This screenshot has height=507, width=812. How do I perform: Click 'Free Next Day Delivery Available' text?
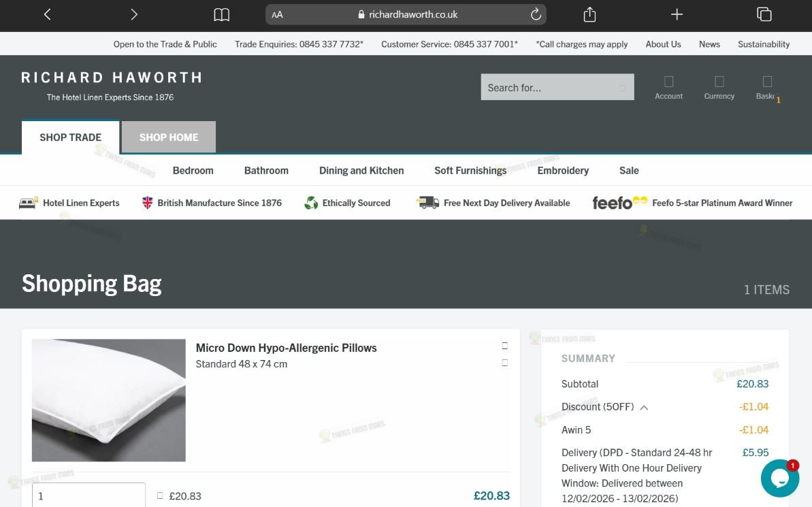(x=506, y=203)
